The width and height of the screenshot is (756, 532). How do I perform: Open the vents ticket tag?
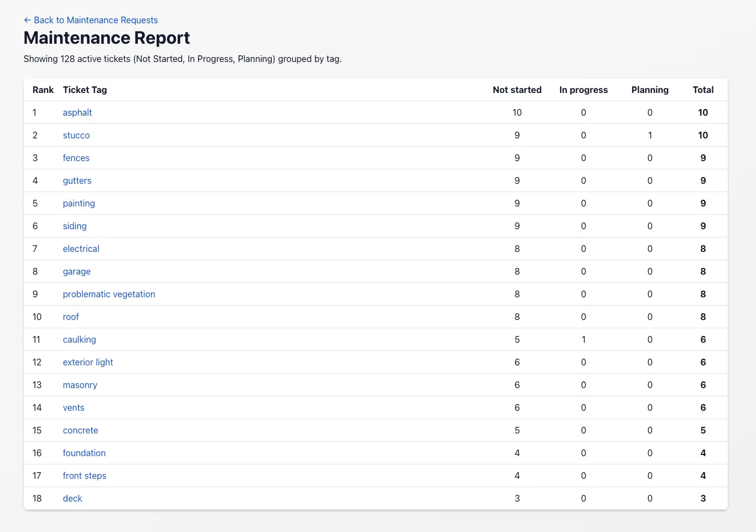coord(74,407)
